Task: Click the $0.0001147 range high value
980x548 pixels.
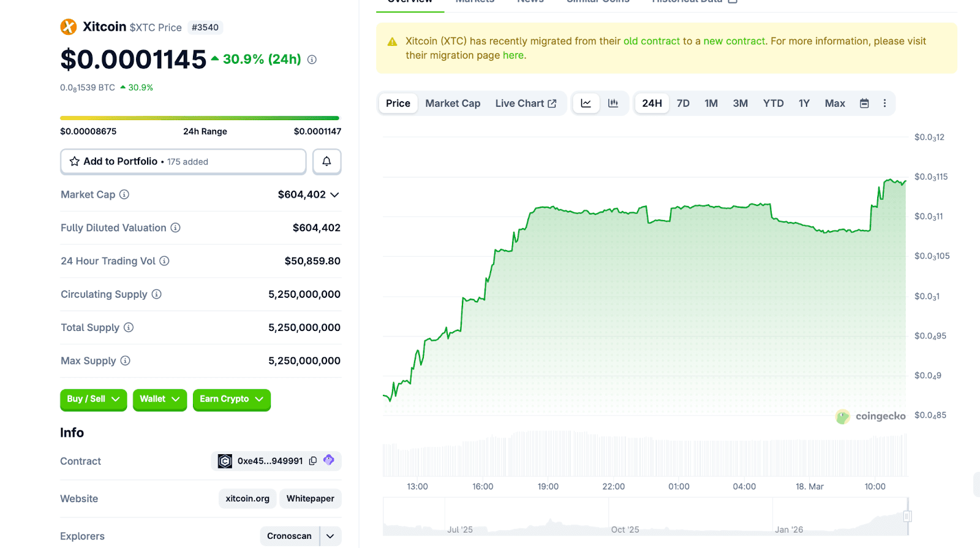Action: [317, 131]
